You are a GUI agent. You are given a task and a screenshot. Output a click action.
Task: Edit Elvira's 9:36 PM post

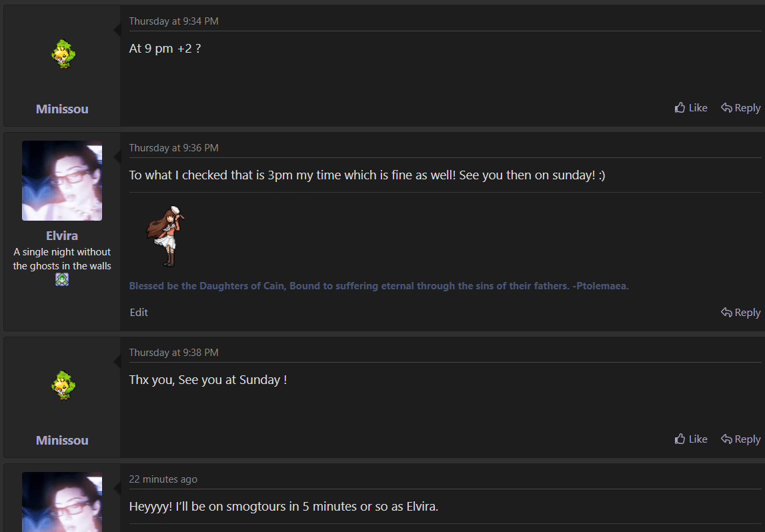tap(139, 313)
